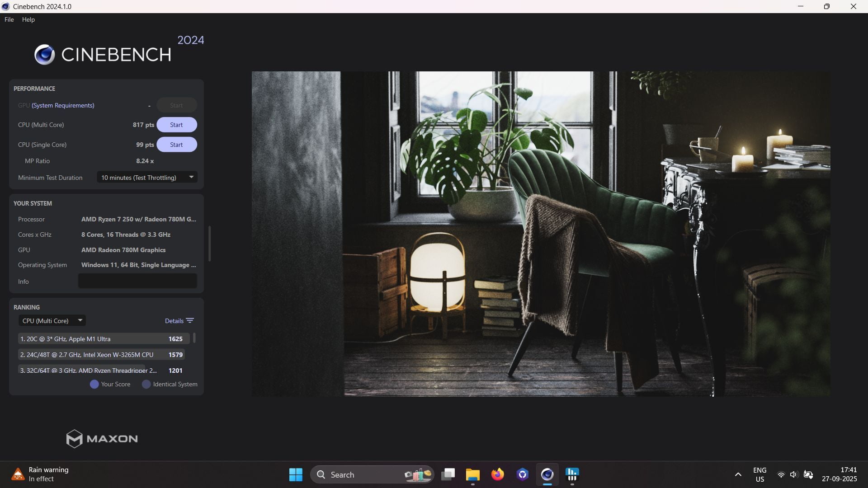
Task: Open the Help menu
Action: pos(28,19)
